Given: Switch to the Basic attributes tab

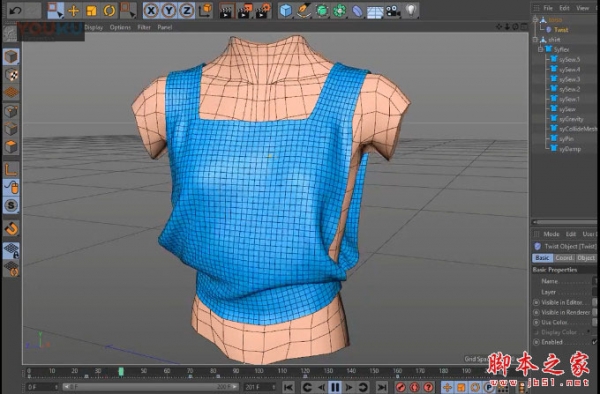Looking at the screenshot, I should 542,258.
